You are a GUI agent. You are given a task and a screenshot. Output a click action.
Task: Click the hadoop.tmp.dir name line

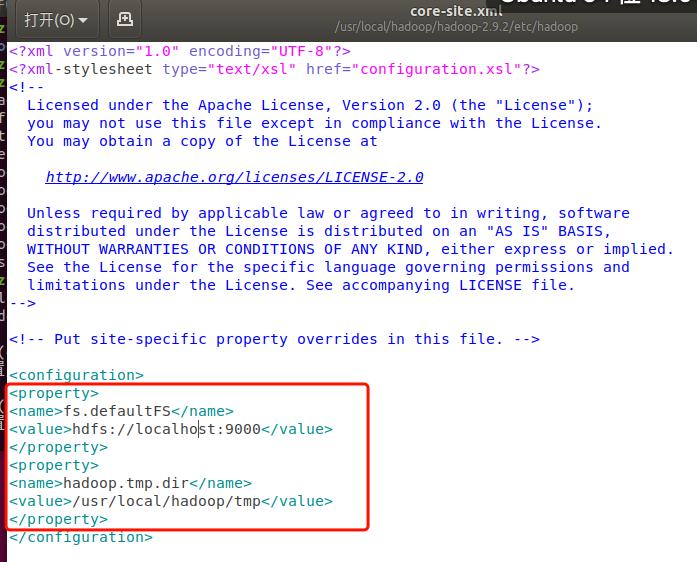point(130,483)
